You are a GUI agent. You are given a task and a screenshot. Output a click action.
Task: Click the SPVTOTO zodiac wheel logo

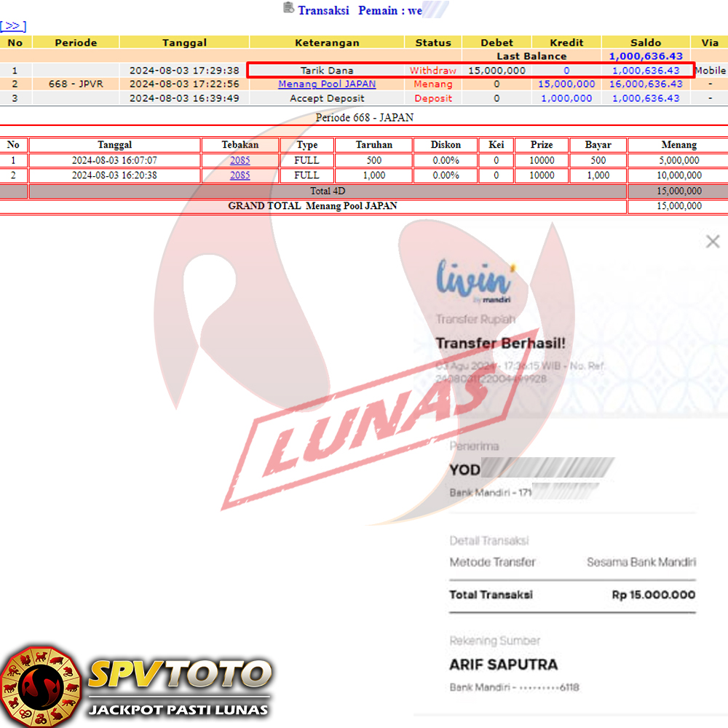40,686
